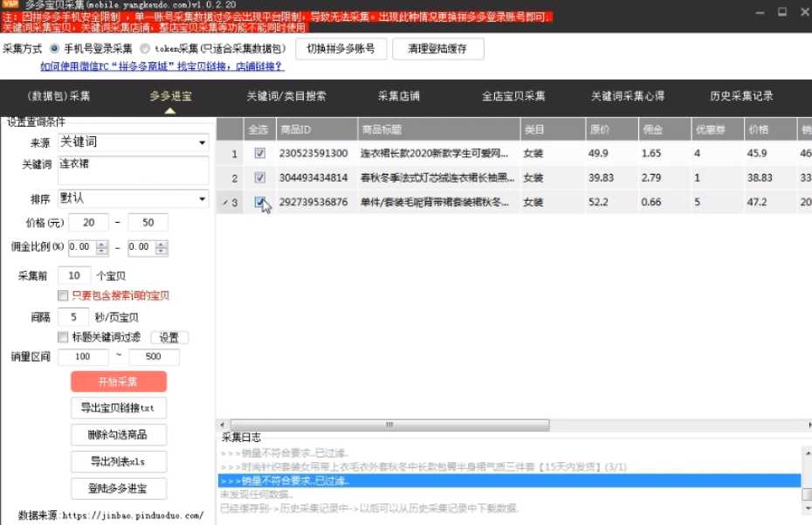The height and width of the screenshot is (525, 812).
Task: Open the 如何使用微信PC拼多多商城 help link
Action: [x=162, y=66]
